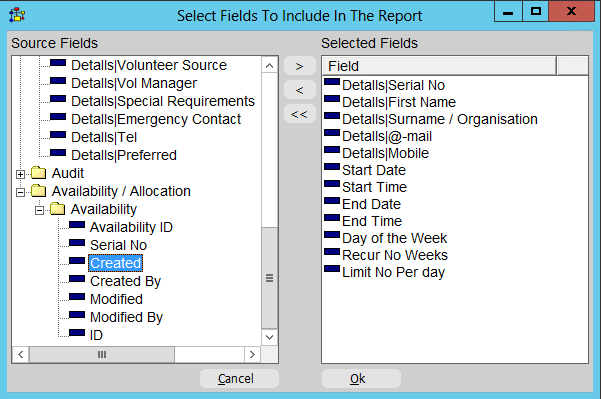Click the Details|Volunteer Source field icon
This screenshot has height=399, width=601.
tap(58, 63)
